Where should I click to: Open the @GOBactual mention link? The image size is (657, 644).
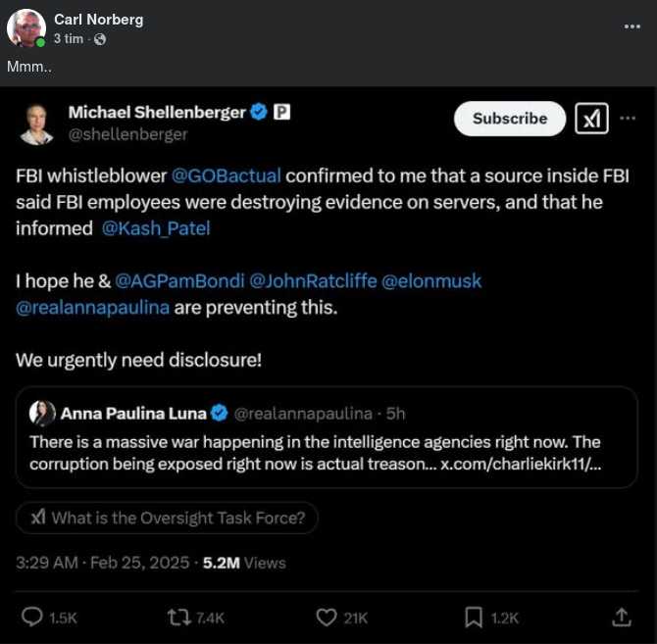click(227, 175)
